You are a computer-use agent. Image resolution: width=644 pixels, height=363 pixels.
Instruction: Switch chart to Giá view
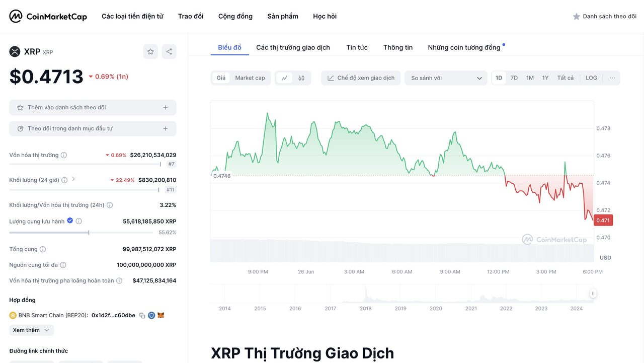[x=221, y=78]
